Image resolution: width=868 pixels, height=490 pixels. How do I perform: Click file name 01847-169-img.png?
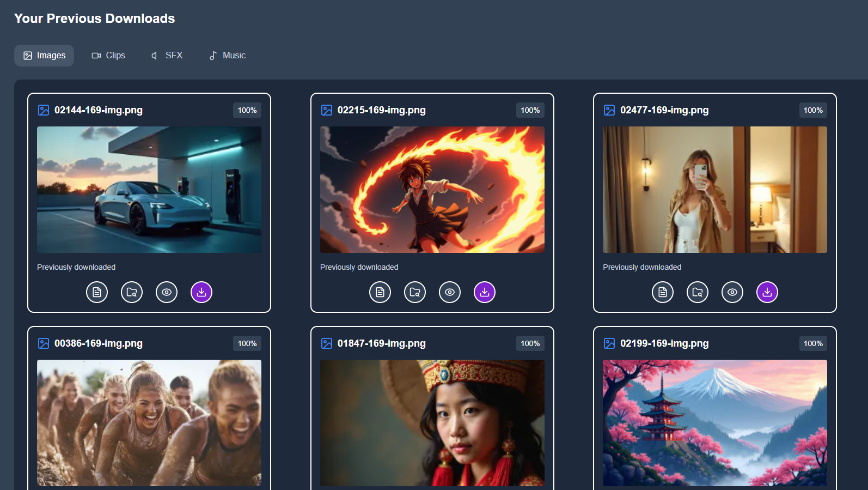[382, 343]
